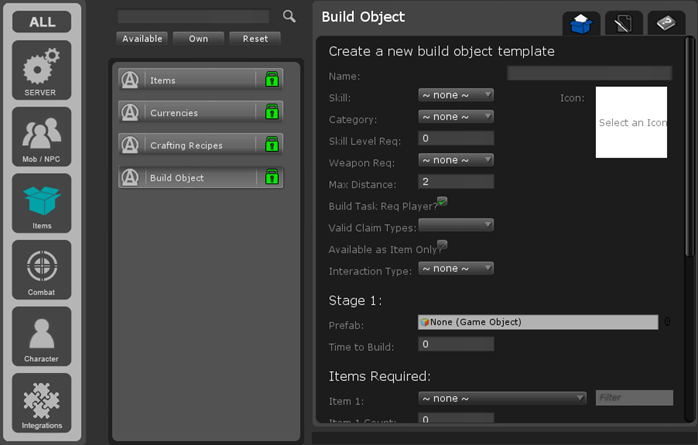Open the Combat category
This screenshot has width=698, height=445.
[x=41, y=269]
